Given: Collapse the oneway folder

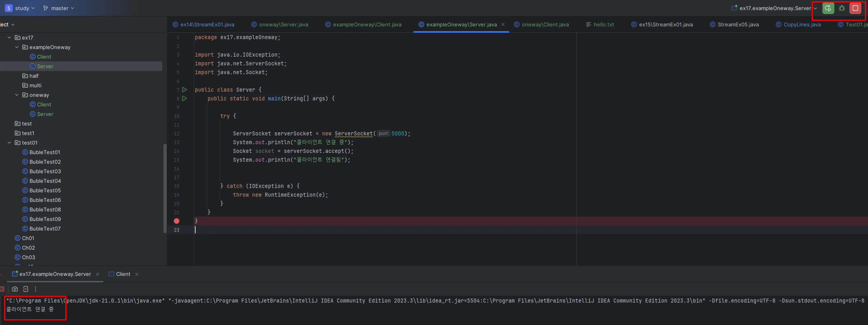Looking at the screenshot, I should coord(17,95).
